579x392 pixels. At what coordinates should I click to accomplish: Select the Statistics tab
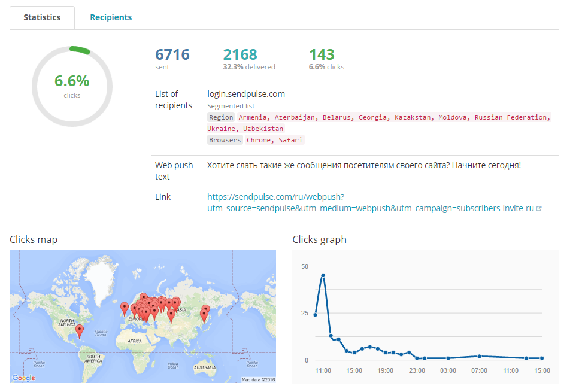click(x=42, y=17)
